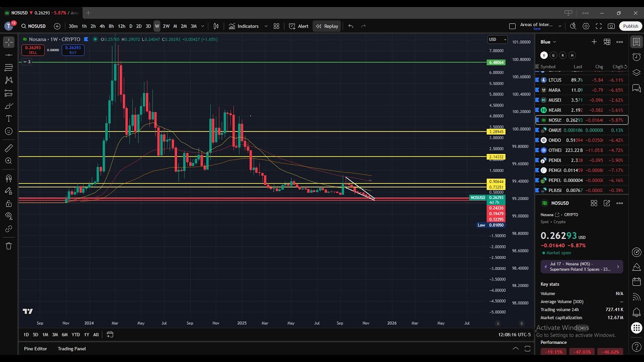The height and width of the screenshot is (362, 644).
Task: Open the Trading Panel tab
Action: (71, 348)
